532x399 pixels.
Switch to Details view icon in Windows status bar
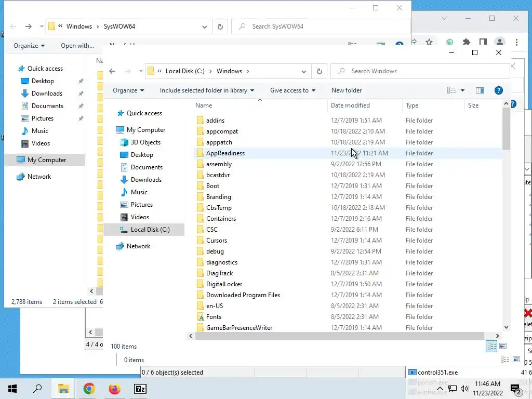(x=491, y=346)
